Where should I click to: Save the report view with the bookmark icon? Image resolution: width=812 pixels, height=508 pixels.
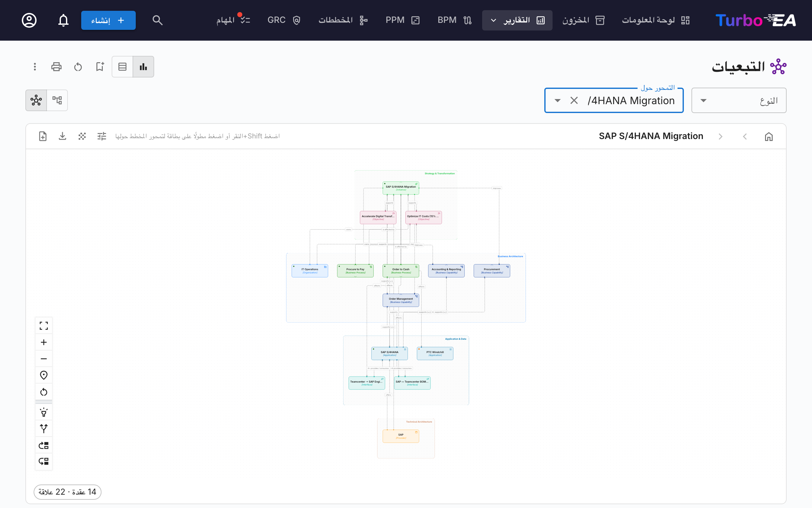tap(100, 67)
